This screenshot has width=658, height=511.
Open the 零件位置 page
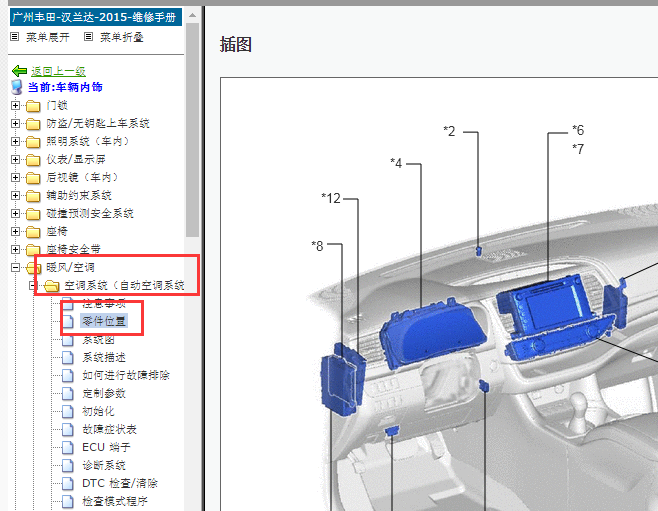coord(104,322)
